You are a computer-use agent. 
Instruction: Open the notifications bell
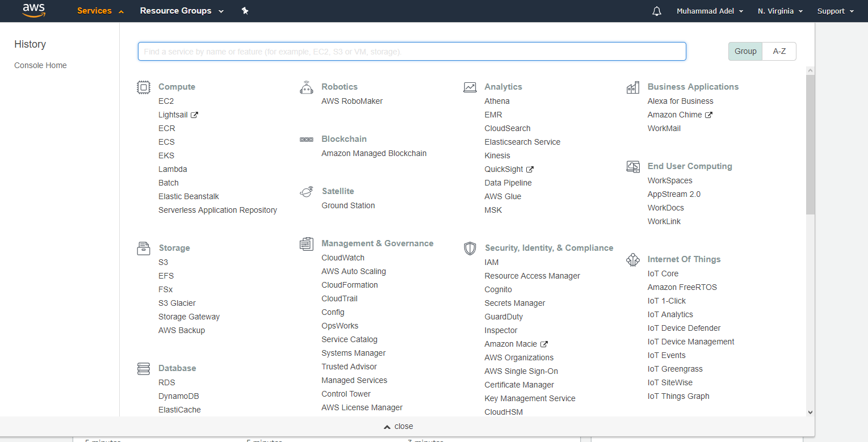[657, 11]
